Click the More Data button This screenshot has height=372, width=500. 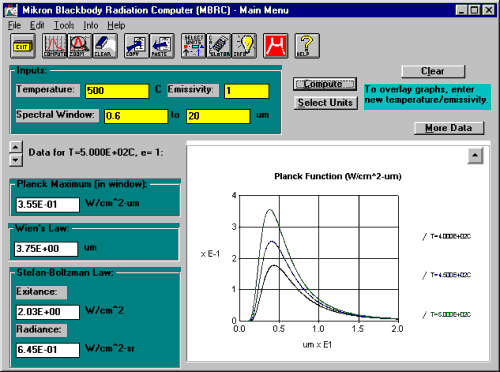449,128
